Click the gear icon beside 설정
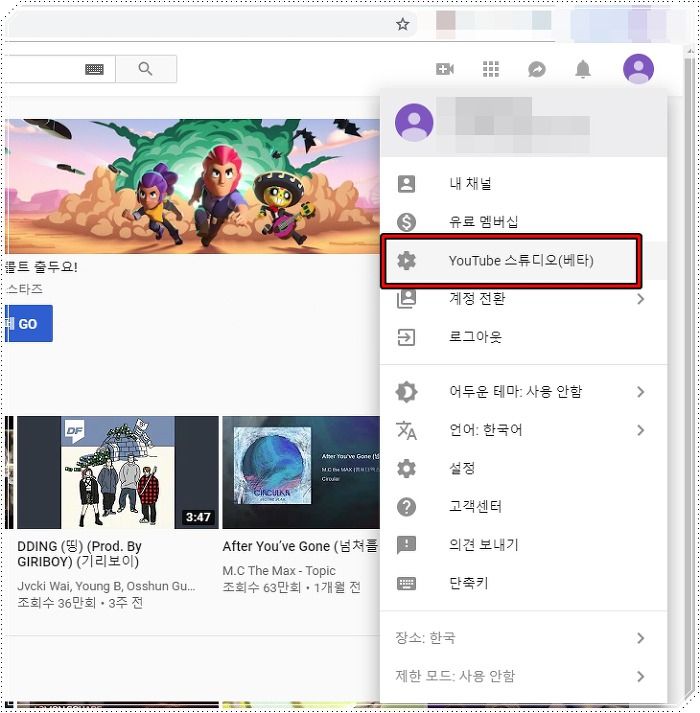 click(x=406, y=468)
